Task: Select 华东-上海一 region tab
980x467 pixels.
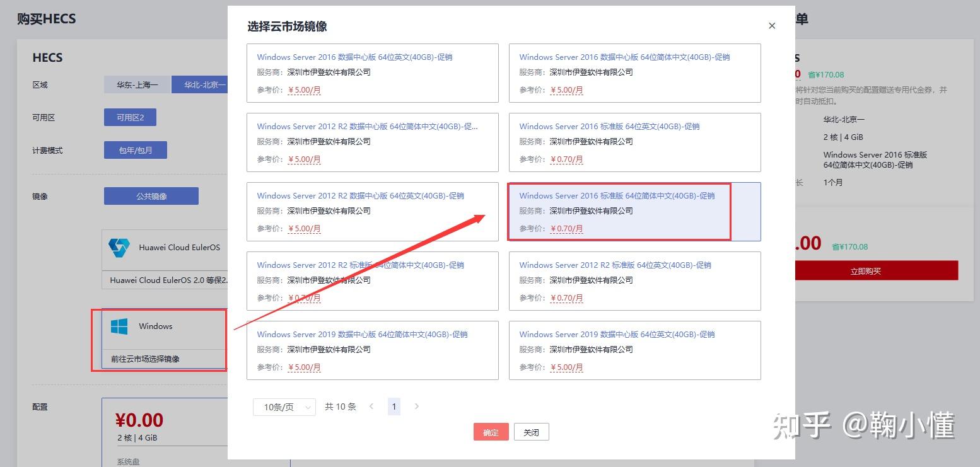Action: pyautogui.click(x=137, y=84)
